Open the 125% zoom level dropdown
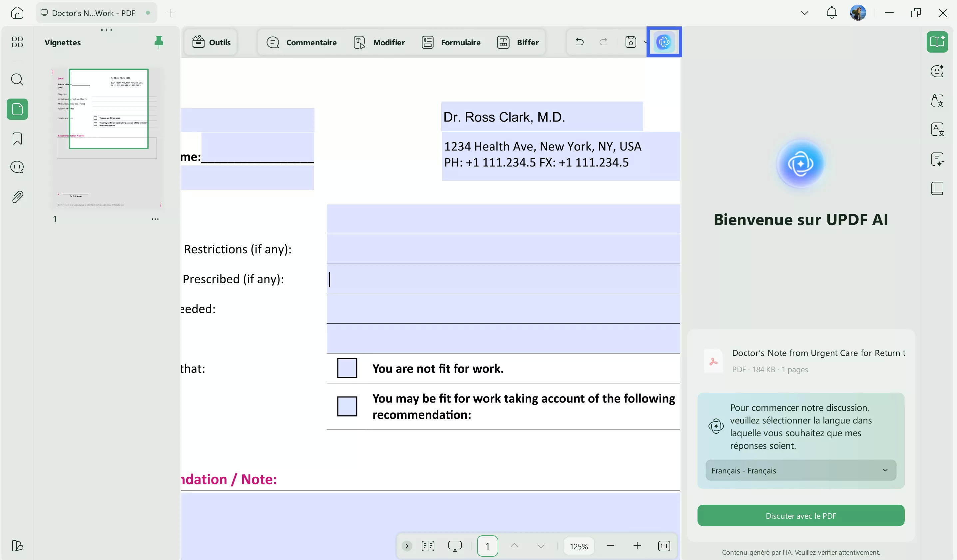957x560 pixels. click(578, 546)
